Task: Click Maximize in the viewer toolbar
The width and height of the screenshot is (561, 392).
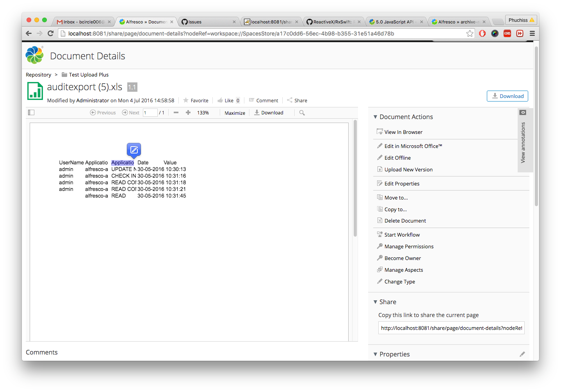Action: click(x=235, y=113)
